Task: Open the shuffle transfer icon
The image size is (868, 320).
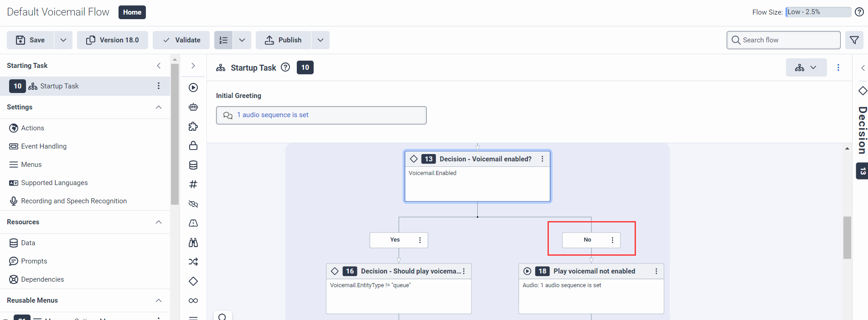Action: (x=193, y=262)
